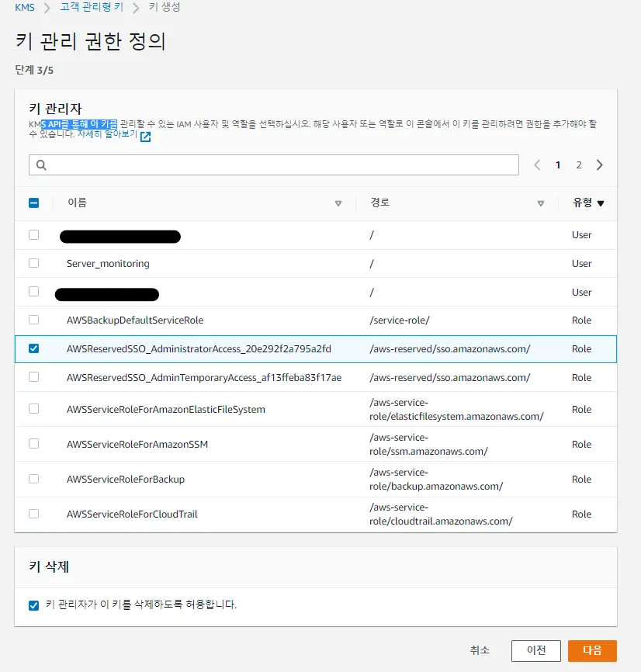Select AWSServiceRoleForBackup checkbox
This screenshot has width=641, height=672.
pos(34,479)
